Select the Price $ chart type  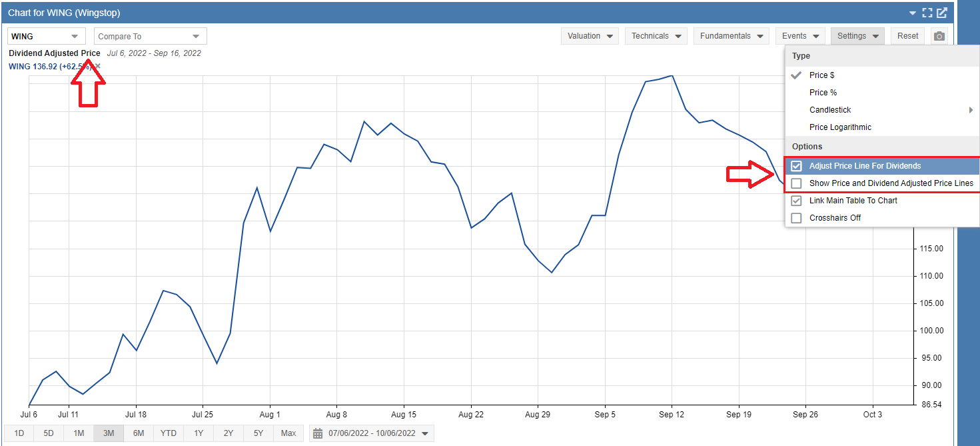[883, 75]
